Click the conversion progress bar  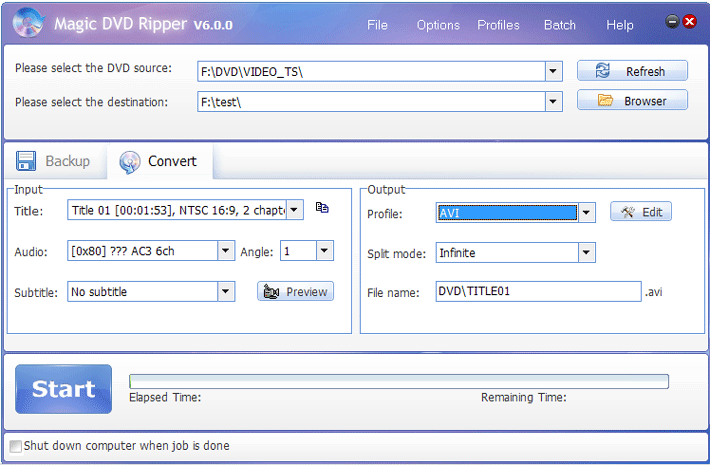coord(398,382)
